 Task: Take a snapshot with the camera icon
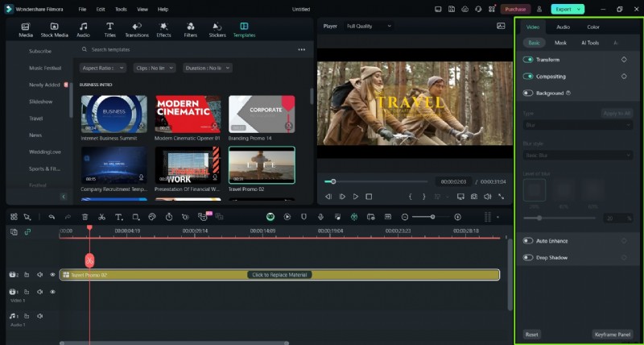click(474, 197)
